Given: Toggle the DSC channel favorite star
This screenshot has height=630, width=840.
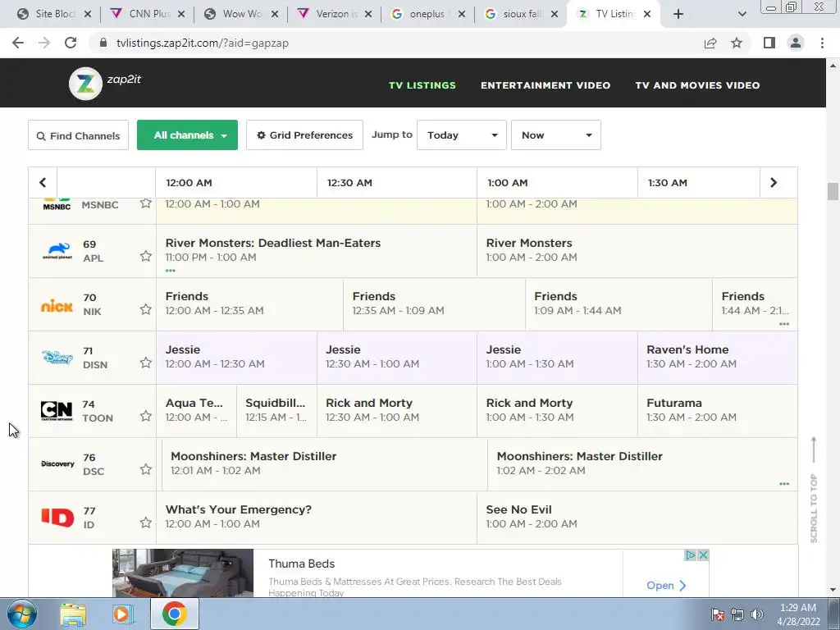Looking at the screenshot, I should [146, 469].
